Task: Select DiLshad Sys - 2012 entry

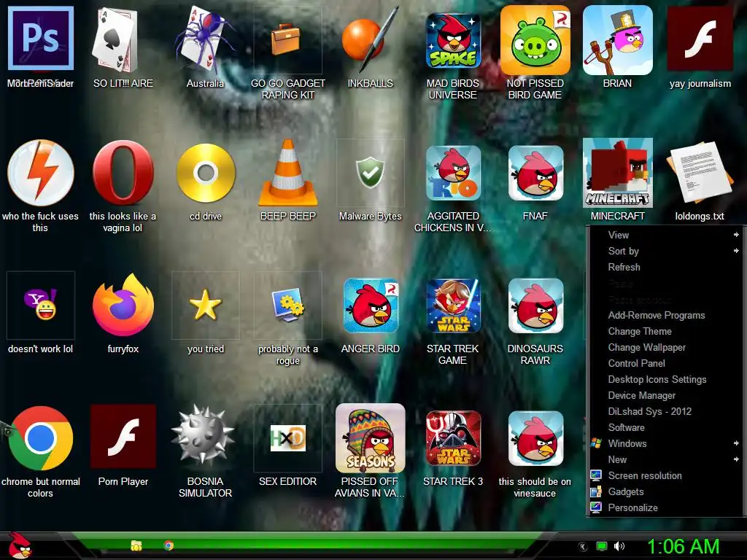Action: tap(665, 411)
